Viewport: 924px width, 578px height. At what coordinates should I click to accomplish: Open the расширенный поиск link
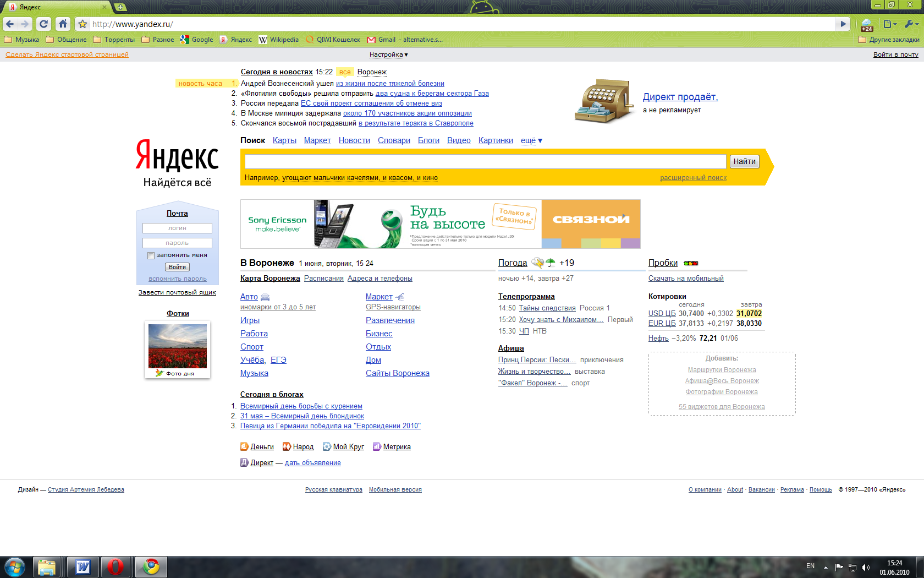click(x=693, y=178)
